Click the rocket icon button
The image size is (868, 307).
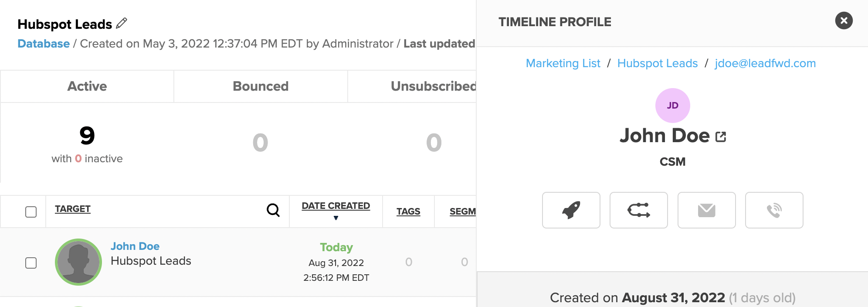pyautogui.click(x=571, y=210)
